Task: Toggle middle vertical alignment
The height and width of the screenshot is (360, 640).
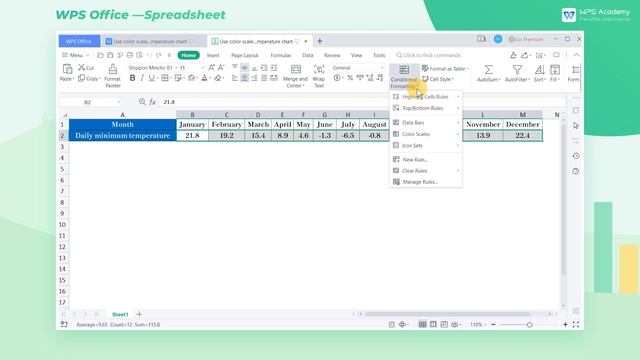Action: pos(244,67)
